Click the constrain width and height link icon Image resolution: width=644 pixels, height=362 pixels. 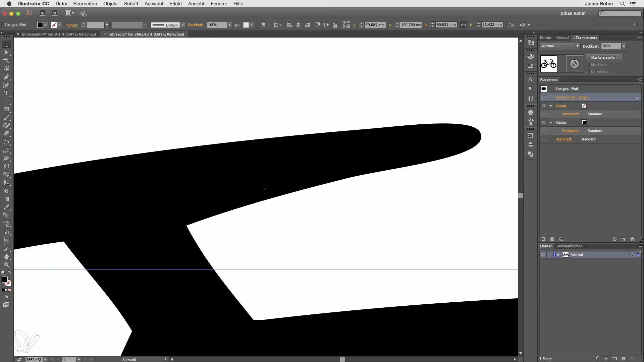pyautogui.click(x=463, y=25)
